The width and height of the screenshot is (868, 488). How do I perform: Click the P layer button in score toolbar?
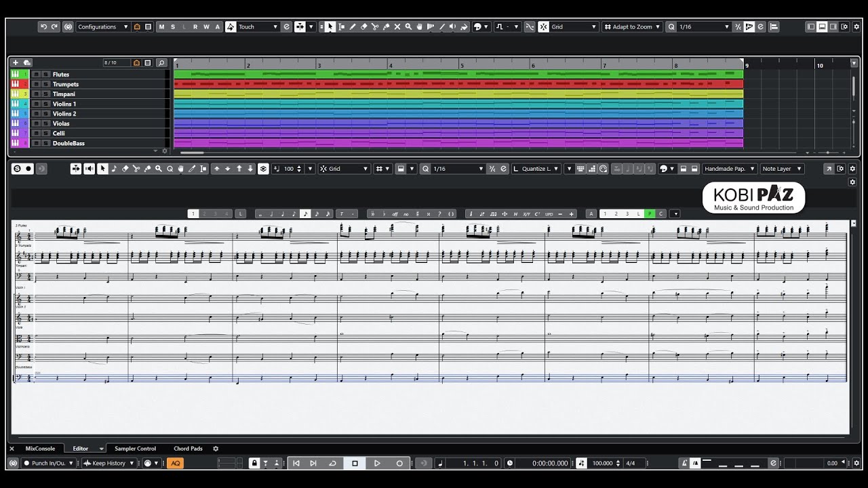(x=650, y=214)
